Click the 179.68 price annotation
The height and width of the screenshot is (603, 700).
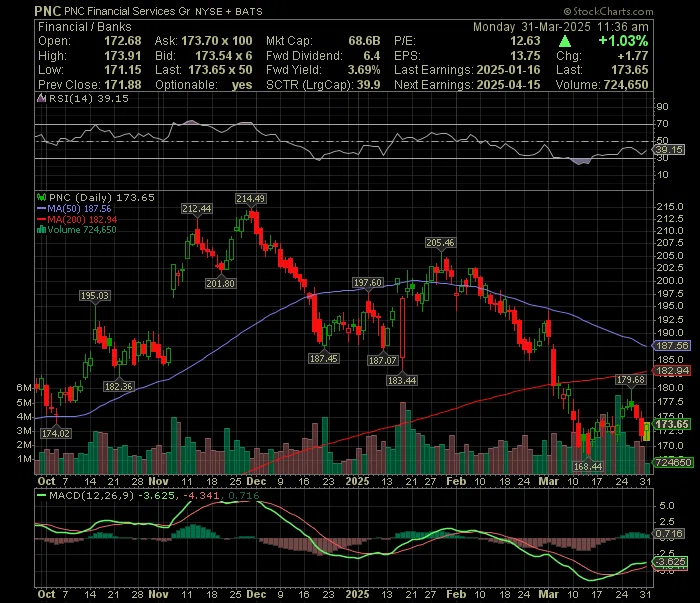(630, 380)
